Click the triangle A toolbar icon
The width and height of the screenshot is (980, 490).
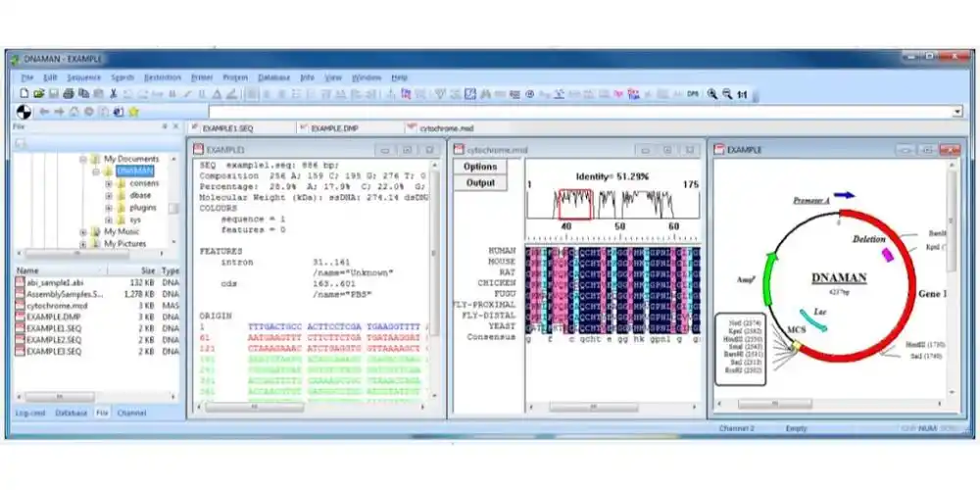(217, 94)
